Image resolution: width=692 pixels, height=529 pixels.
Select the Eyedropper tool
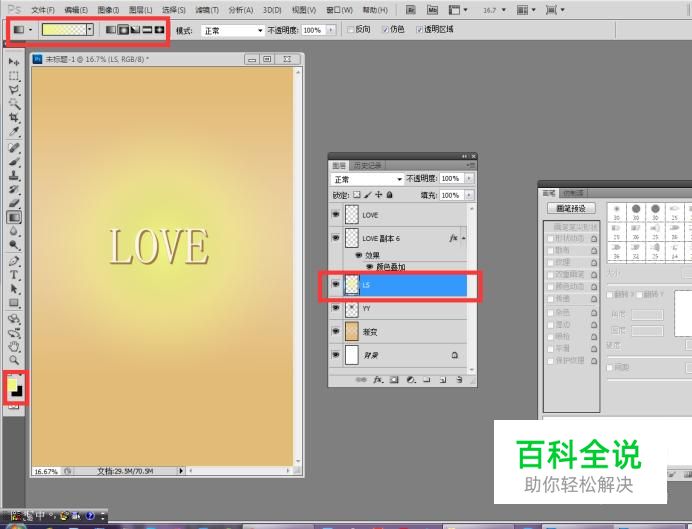(x=14, y=132)
